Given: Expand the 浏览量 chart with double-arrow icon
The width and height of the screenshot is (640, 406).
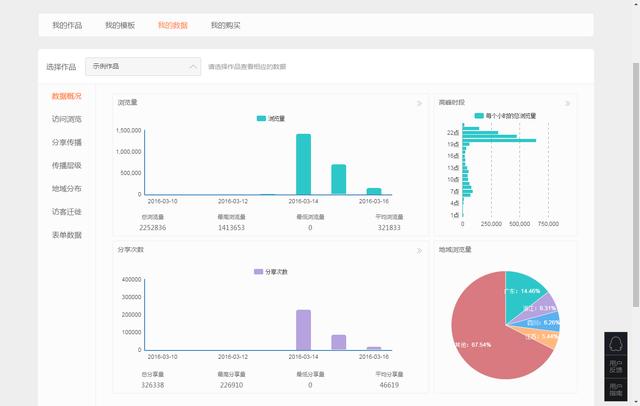Looking at the screenshot, I should point(419,103).
